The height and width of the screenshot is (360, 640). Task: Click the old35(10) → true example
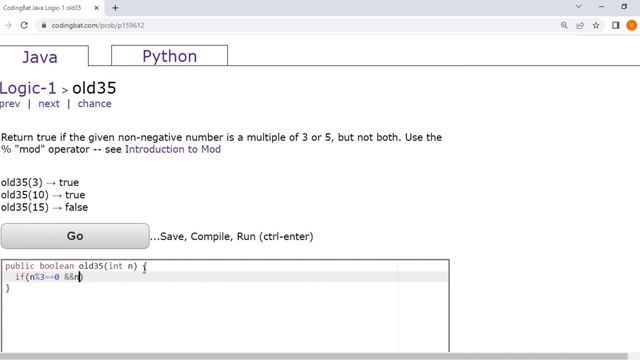(x=43, y=195)
